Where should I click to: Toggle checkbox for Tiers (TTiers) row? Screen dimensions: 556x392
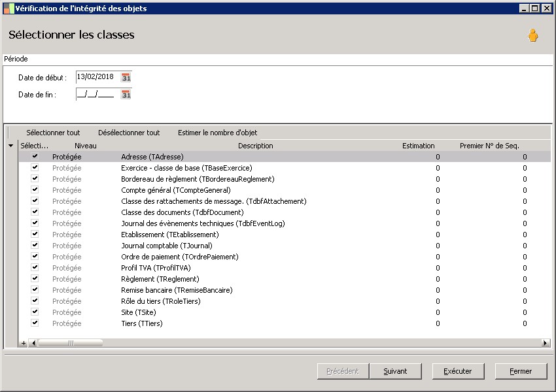click(35, 323)
